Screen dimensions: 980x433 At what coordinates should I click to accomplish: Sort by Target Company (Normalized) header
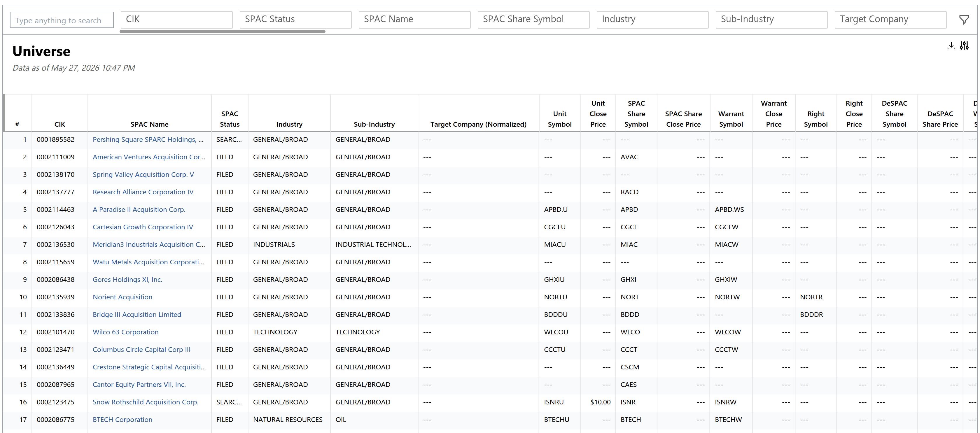(478, 124)
